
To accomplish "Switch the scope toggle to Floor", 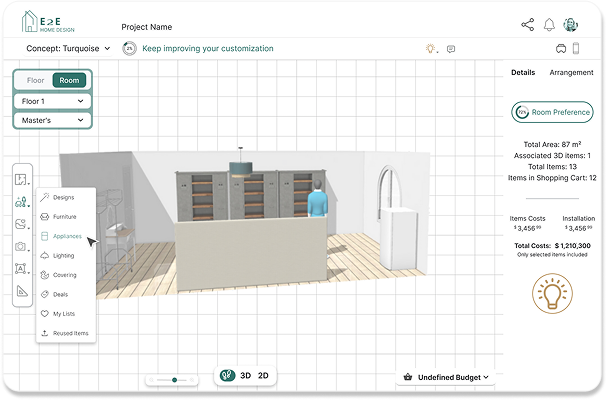I will [x=35, y=80].
